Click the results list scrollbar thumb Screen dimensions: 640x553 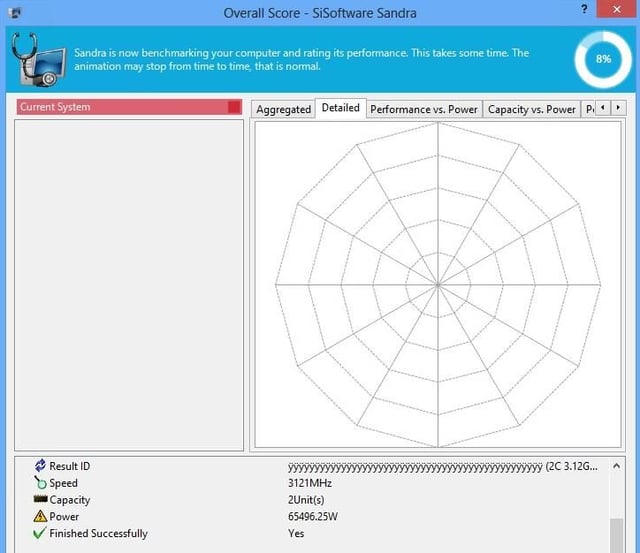point(616,535)
